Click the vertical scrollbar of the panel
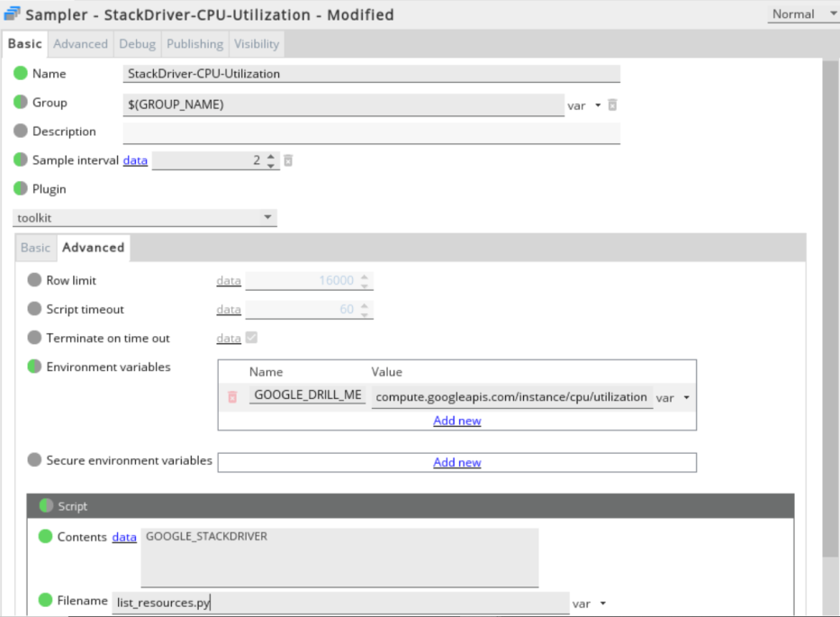The width and height of the screenshot is (840, 617). click(831, 308)
